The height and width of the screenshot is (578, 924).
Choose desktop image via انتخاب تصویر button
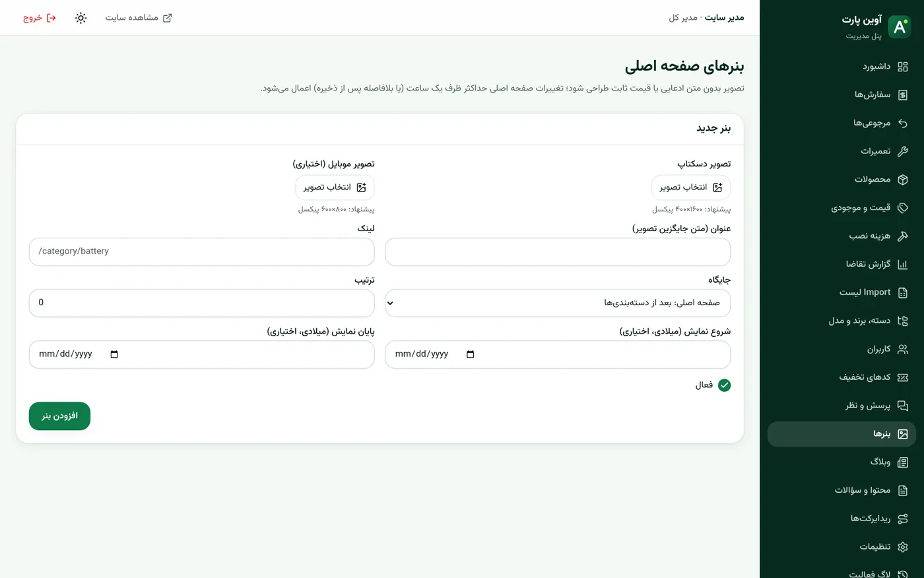click(691, 188)
